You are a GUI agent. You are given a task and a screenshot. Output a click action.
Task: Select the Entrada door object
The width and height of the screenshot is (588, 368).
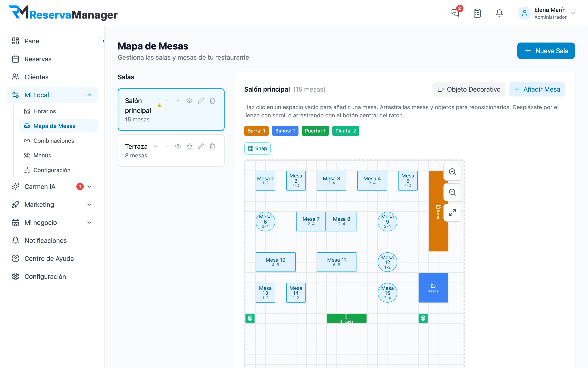coord(346,318)
